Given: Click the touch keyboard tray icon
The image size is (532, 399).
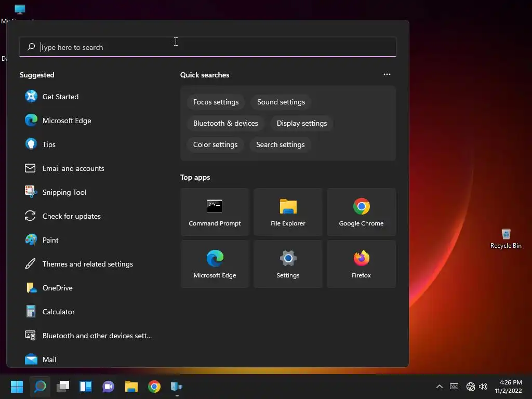Looking at the screenshot, I should pyautogui.click(x=454, y=387).
